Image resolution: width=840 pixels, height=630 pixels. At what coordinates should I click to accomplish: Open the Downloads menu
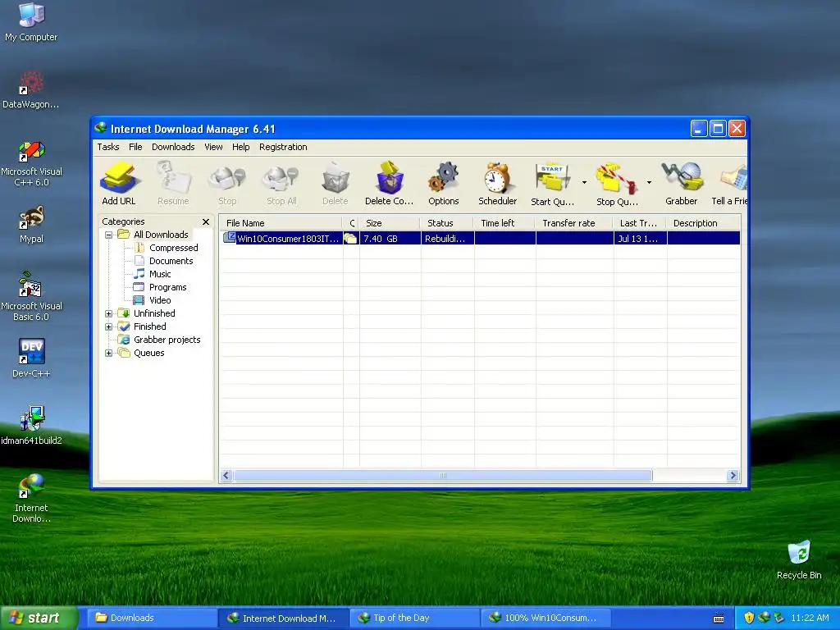pos(173,147)
